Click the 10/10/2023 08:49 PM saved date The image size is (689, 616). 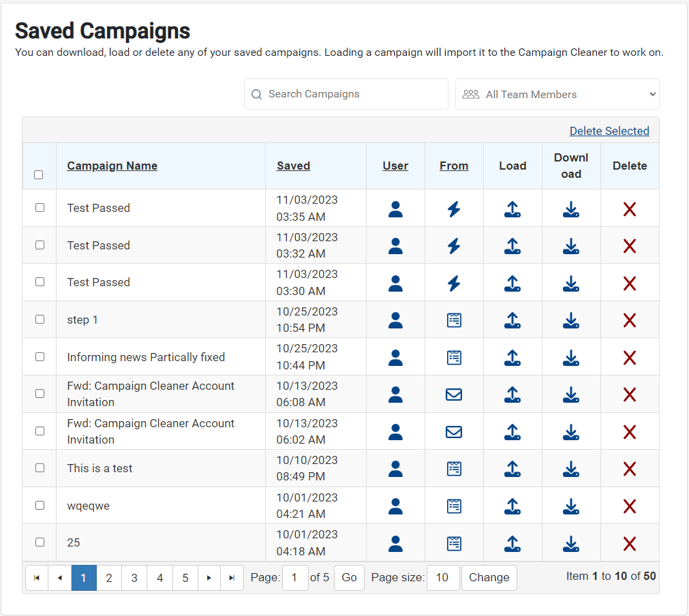[x=307, y=468]
